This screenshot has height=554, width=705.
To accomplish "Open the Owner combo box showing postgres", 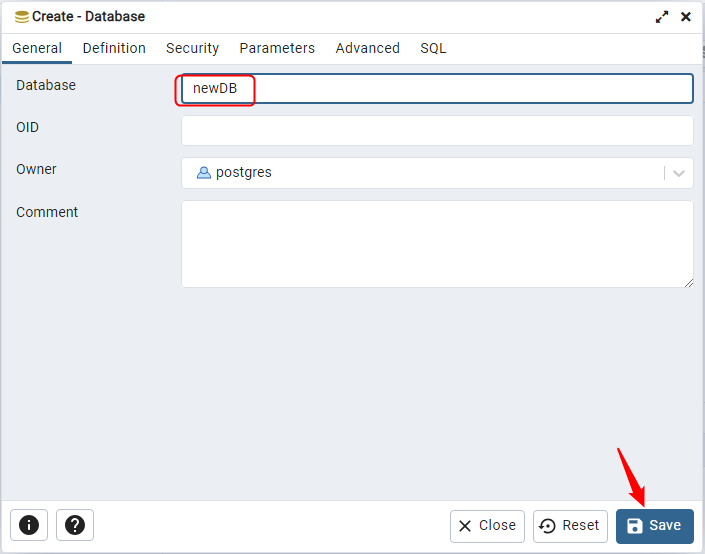I will coord(437,173).
